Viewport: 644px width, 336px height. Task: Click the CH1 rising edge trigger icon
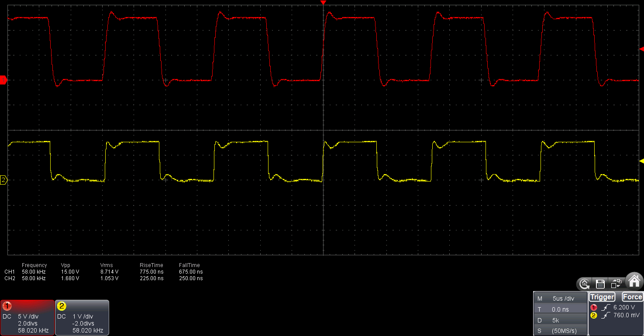pos(605,307)
